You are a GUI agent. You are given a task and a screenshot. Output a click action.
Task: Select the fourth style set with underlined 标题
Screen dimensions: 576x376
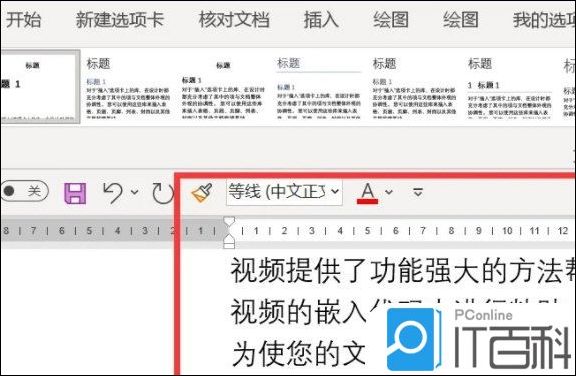click(318, 87)
